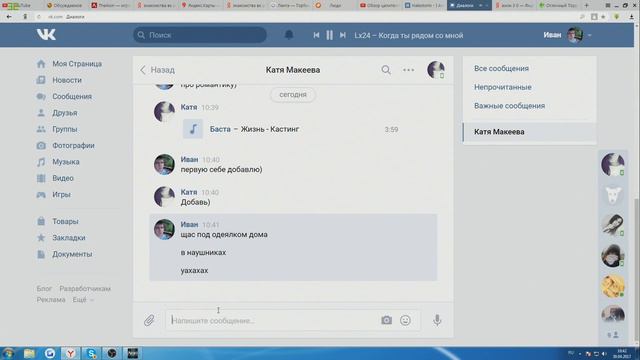Click the star icon beside Закладки
640x360 pixels.
pos(41,238)
